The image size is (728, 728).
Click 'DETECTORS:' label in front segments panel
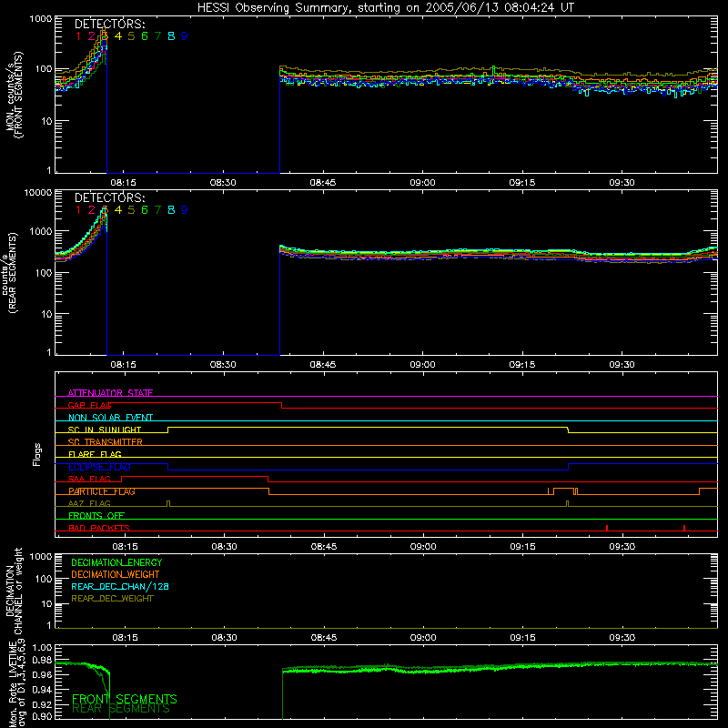(x=109, y=24)
